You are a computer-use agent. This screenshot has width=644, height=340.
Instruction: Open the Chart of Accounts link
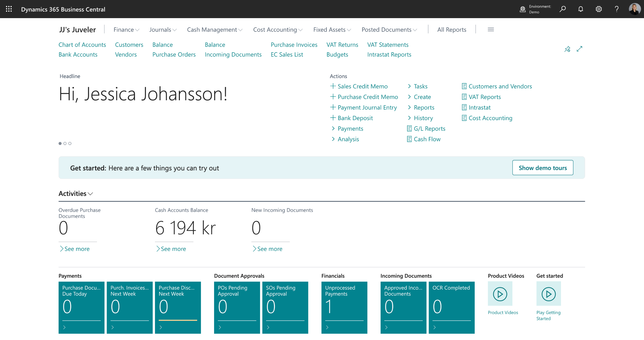[x=82, y=45]
